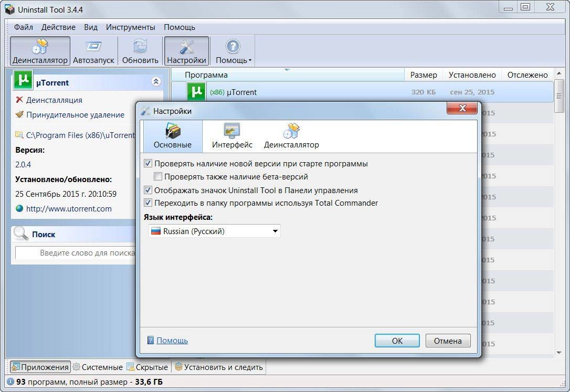Click the Помощь link in settings dialog
The image size is (570, 392).
(172, 341)
